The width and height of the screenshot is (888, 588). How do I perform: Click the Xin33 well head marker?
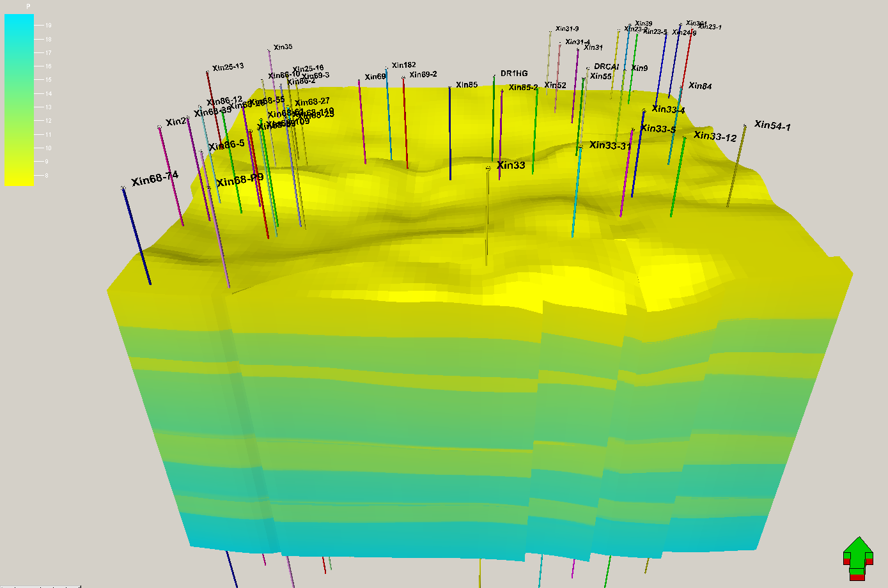click(x=488, y=168)
